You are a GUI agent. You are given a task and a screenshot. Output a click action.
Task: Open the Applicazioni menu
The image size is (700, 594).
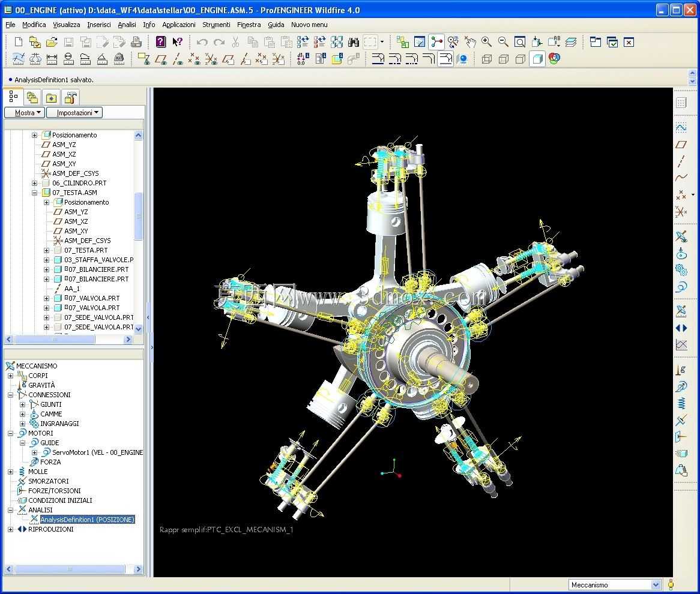(178, 25)
